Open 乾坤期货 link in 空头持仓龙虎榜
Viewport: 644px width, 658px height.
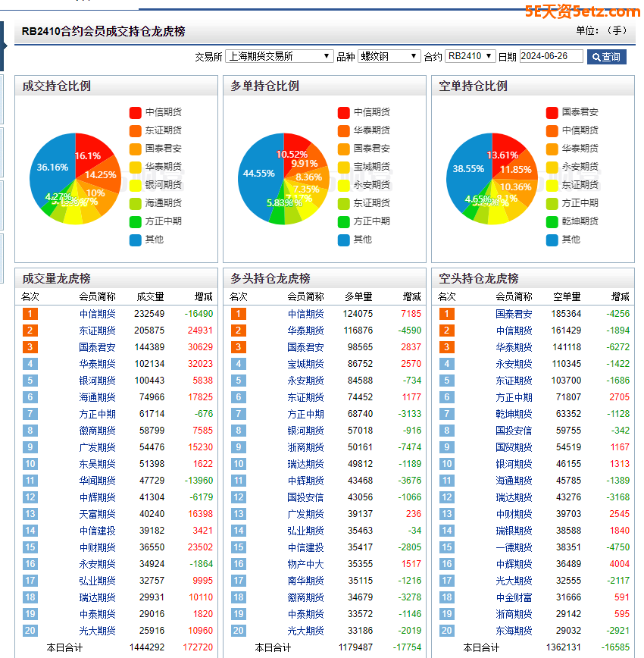(x=514, y=414)
